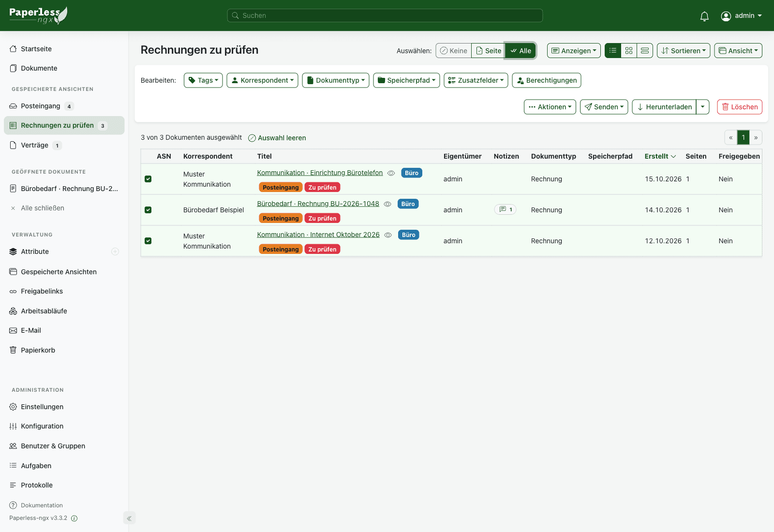Screen dimensions: 774x532
Task: Preview Rechnung BU-2026-1048 via eye icon
Action: tap(387, 204)
